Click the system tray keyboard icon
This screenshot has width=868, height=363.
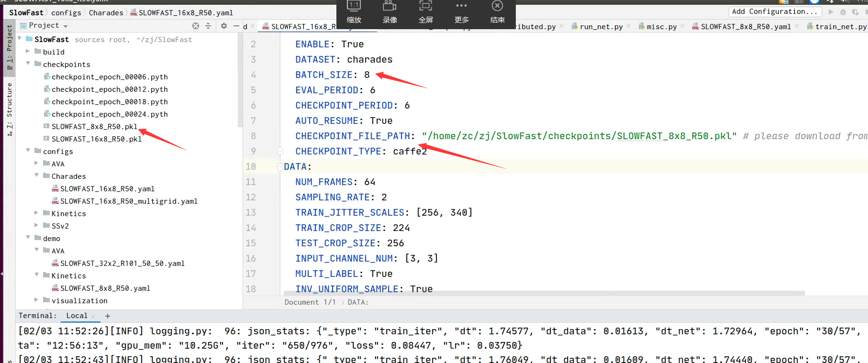click(x=799, y=1)
